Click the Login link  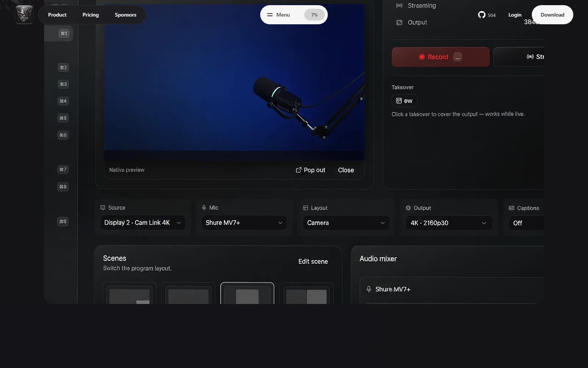(515, 15)
